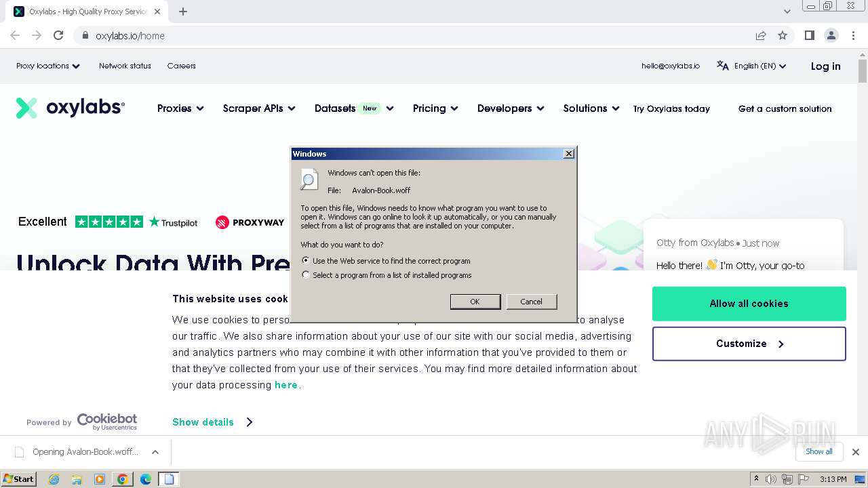Expand the Datasets menu
The image size is (868, 488).
[354, 108]
